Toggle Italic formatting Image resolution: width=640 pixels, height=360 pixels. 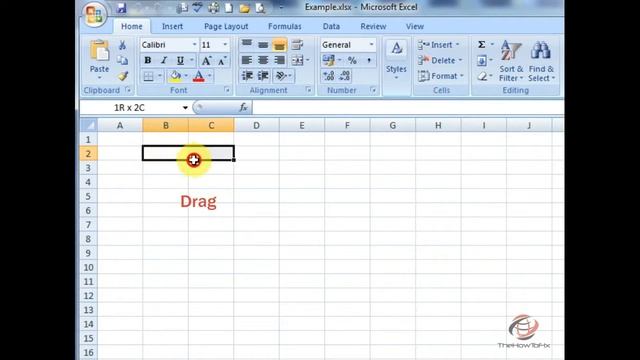pyautogui.click(x=164, y=61)
